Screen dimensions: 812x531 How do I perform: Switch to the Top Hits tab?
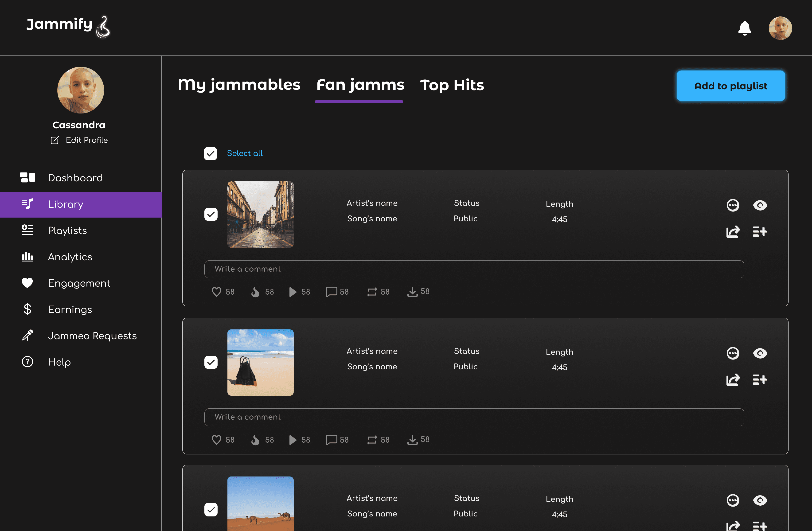coord(452,85)
